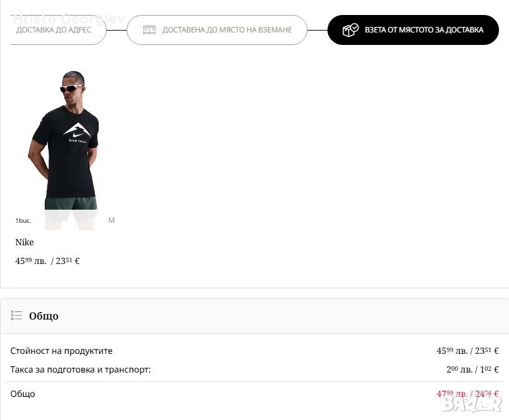Image resolution: width=509 pixels, height=420 pixels.
Task: Click the product price below the Nike name
Action: click(x=47, y=261)
